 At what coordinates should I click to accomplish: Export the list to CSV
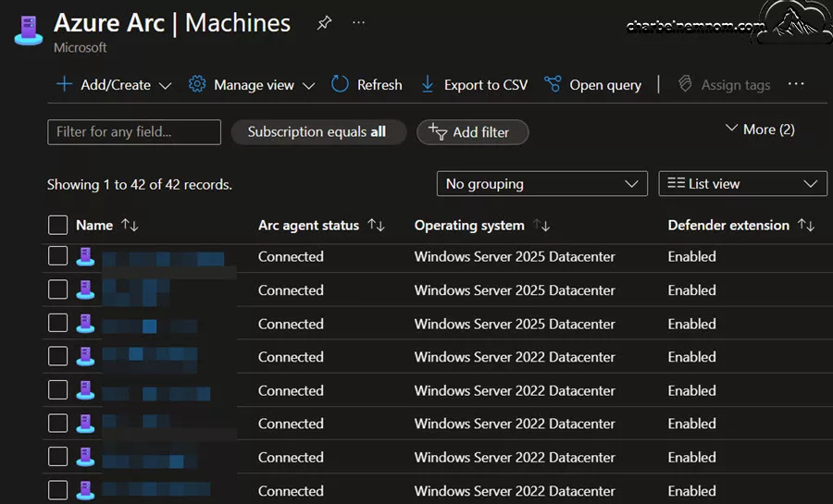[x=475, y=85]
